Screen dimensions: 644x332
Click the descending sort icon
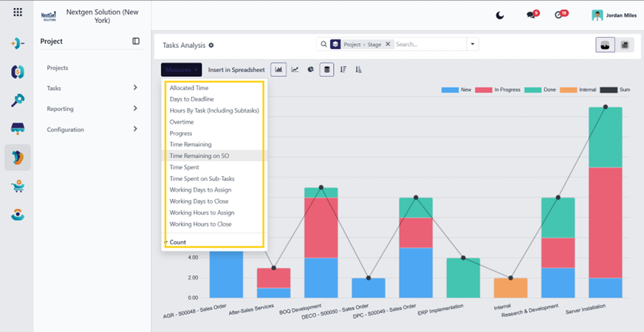343,70
